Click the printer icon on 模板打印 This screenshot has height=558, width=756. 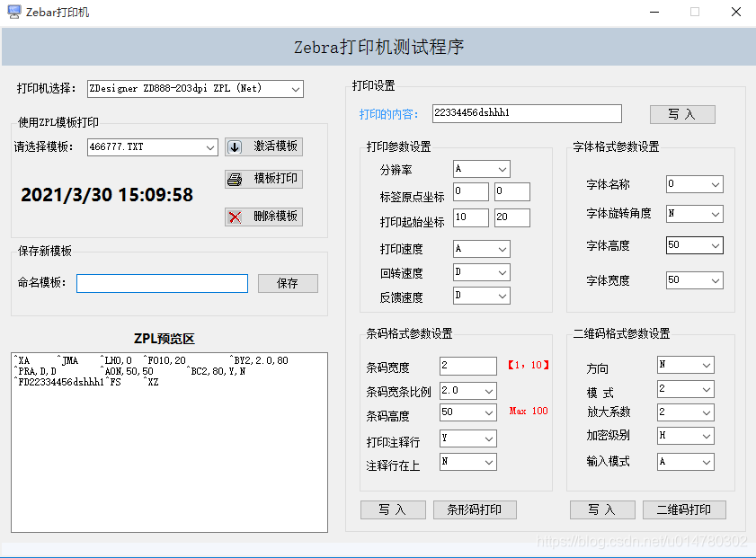coord(235,179)
